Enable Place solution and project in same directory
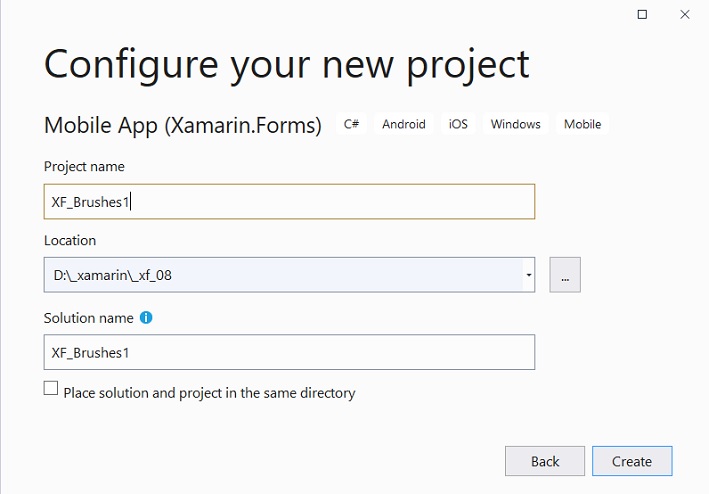709x494 pixels. tap(51, 388)
